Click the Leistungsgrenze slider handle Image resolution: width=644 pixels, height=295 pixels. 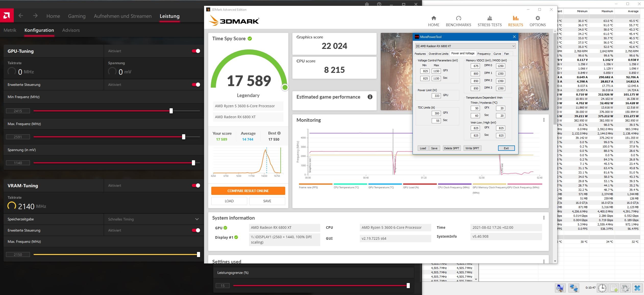(408, 286)
